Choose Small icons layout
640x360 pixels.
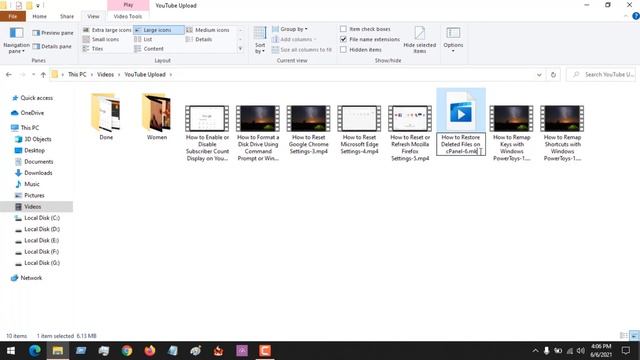(101, 39)
